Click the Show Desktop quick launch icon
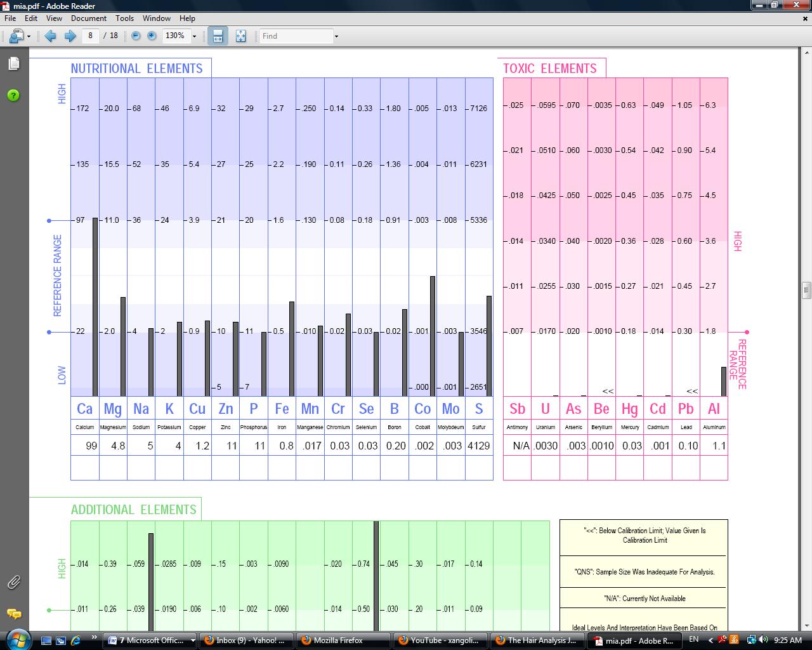This screenshot has width=812, height=650. coord(46,640)
